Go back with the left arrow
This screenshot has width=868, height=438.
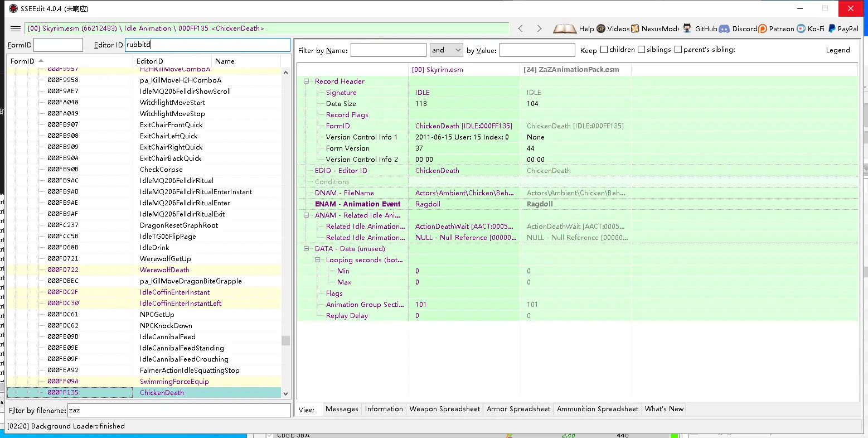coord(521,28)
